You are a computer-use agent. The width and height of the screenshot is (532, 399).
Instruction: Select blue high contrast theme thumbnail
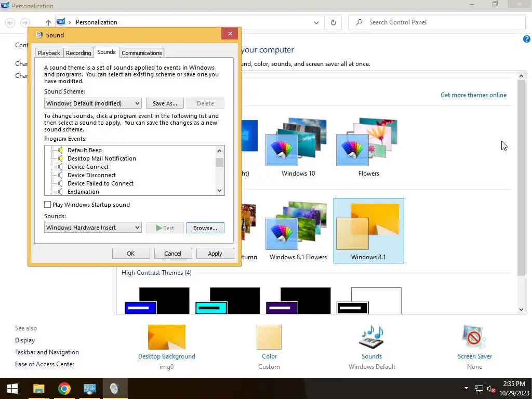click(157, 301)
